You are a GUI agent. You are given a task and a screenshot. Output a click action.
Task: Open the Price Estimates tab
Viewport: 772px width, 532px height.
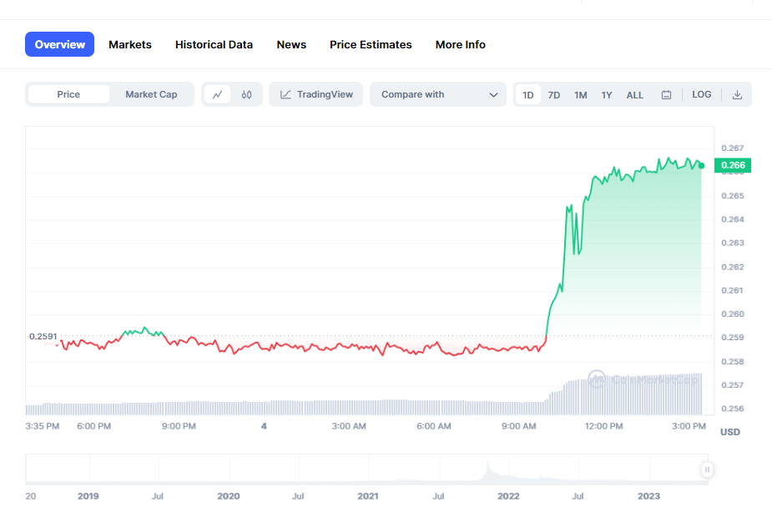point(371,44)
